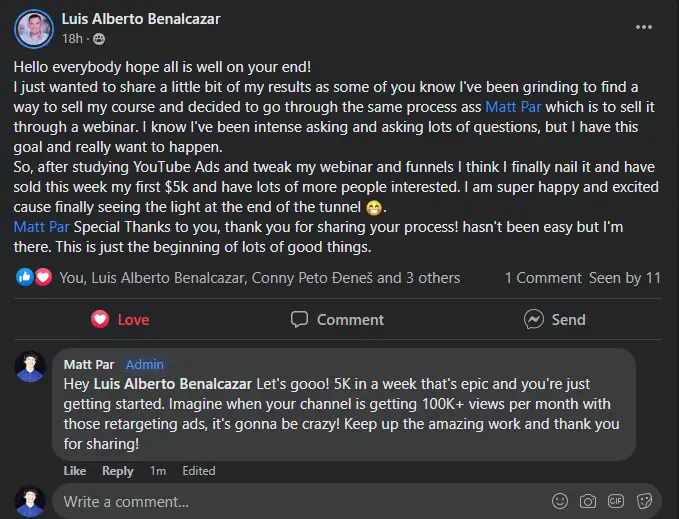The height and width of the screenshot is (519, 679).
Task: Click the camera photo attachment icon
Action: pos(588,501)
